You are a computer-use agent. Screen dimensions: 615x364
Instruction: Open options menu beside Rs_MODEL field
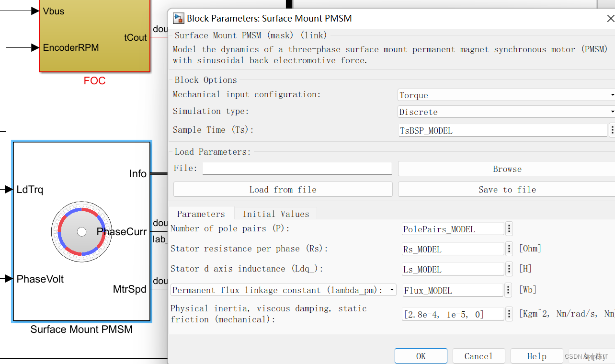509,249
